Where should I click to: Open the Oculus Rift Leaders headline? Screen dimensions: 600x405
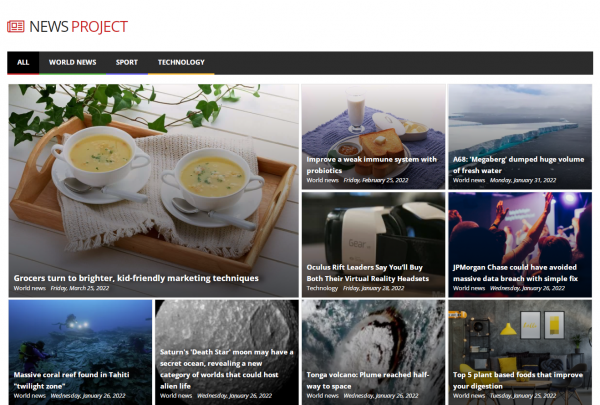(x=367, y=273)
